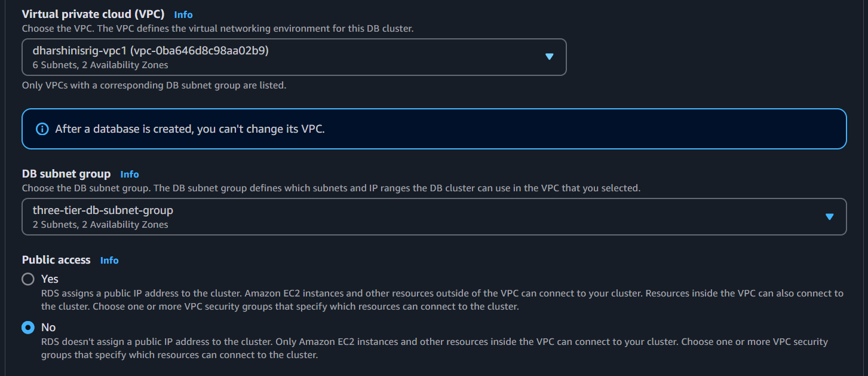Viewport: 868px width, 376px height.
Task: Click the "Virtual private cloud (VPC)" heading
Action: 95,14
